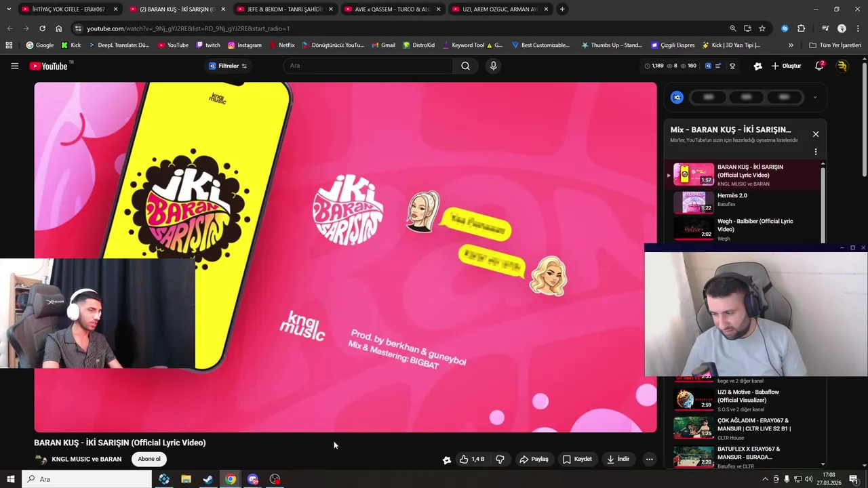Viewport: 868px width, 488px height.
Task: Open vidIQ list icon in header
Action: click(x=718, y=66)
